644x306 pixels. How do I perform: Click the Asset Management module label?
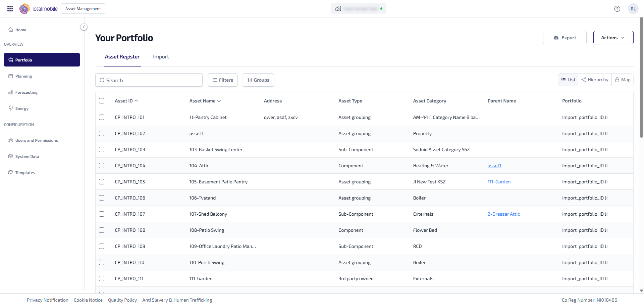(83, 9)
